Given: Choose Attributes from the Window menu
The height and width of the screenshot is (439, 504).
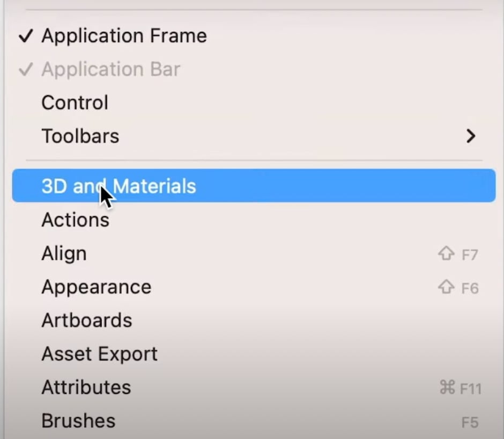Looking at the screenshot, I should click(86, 387).
